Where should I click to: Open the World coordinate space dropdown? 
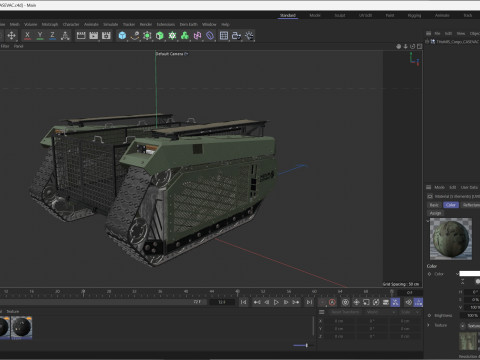pos(380,312)
